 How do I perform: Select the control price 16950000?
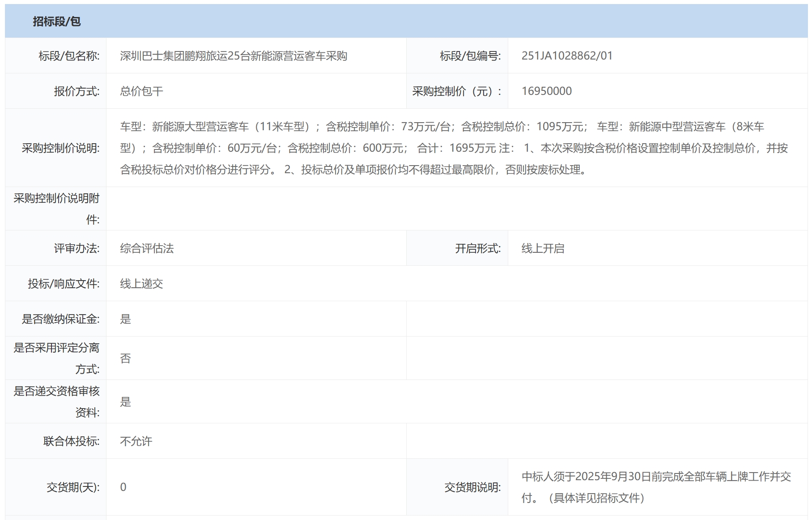[547, 91]
